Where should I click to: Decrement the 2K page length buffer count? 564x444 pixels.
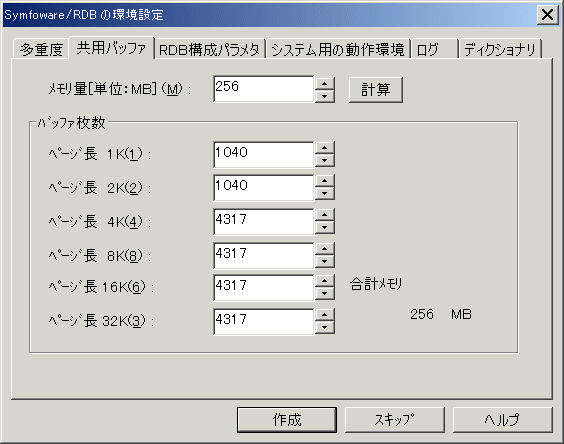pyautogui.click(x=325, y=194)
